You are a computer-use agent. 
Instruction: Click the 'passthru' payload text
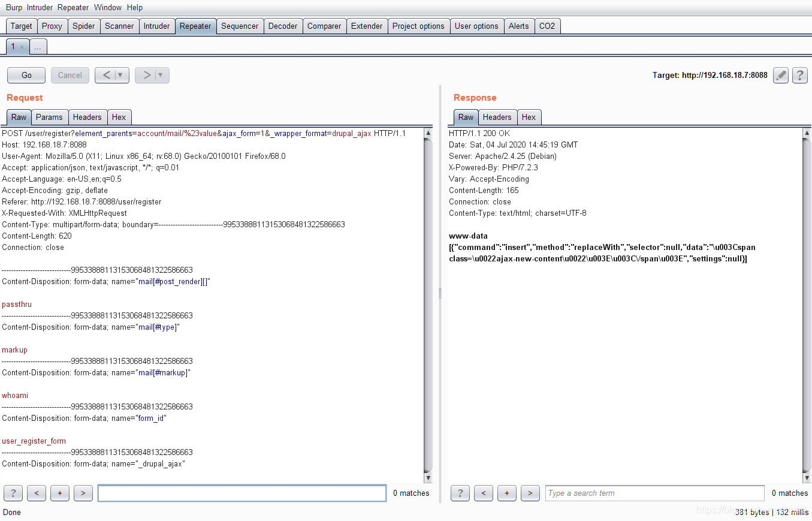tap(17, 304)
